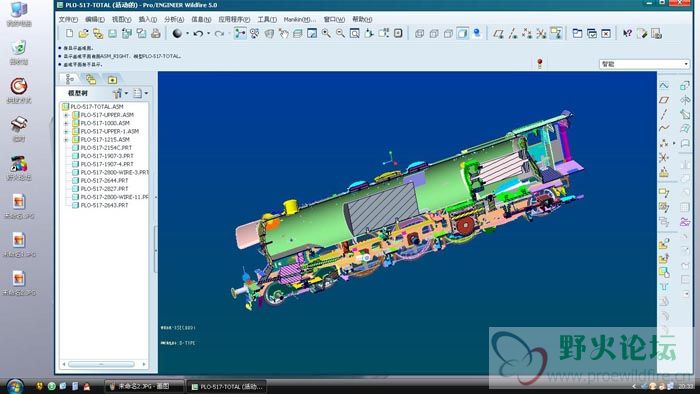Click the Undo arrow icon

click(x=198, y=33)
